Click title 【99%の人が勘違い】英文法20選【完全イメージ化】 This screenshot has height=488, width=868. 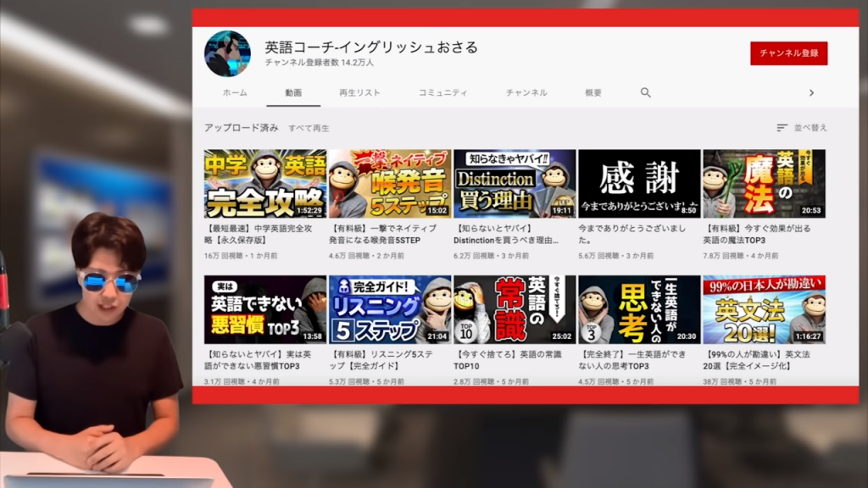click(x=757, y=360)
